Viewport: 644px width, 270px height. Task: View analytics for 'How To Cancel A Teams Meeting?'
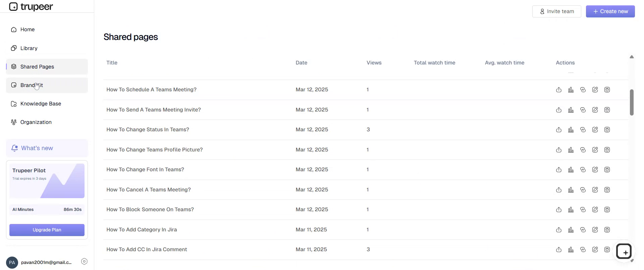pos(571,190)
